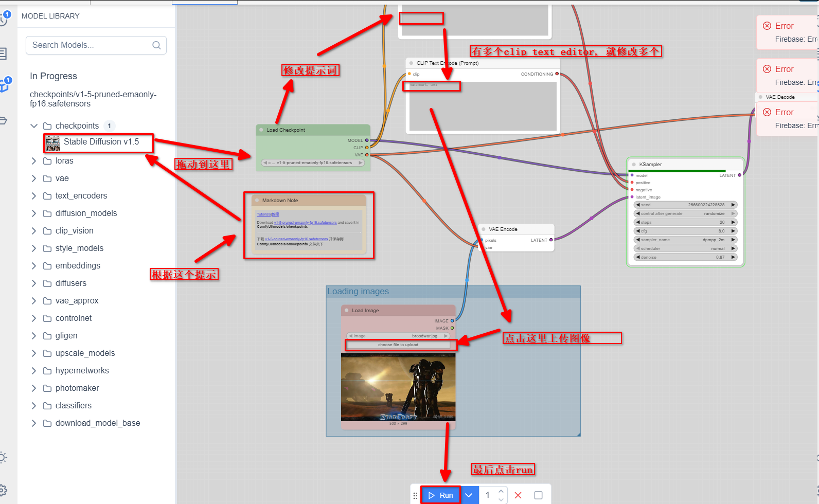The image size is (819, 504).
Task: Open the Run options dropdown arrow
Action: point(469,495)
